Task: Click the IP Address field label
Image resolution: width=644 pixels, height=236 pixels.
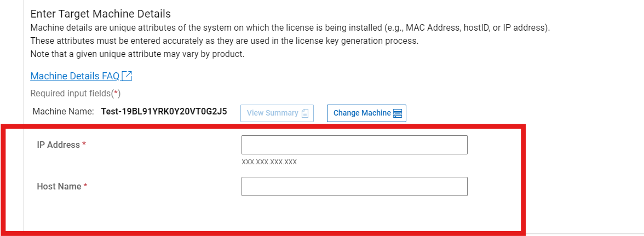Action: coord(58,145)
